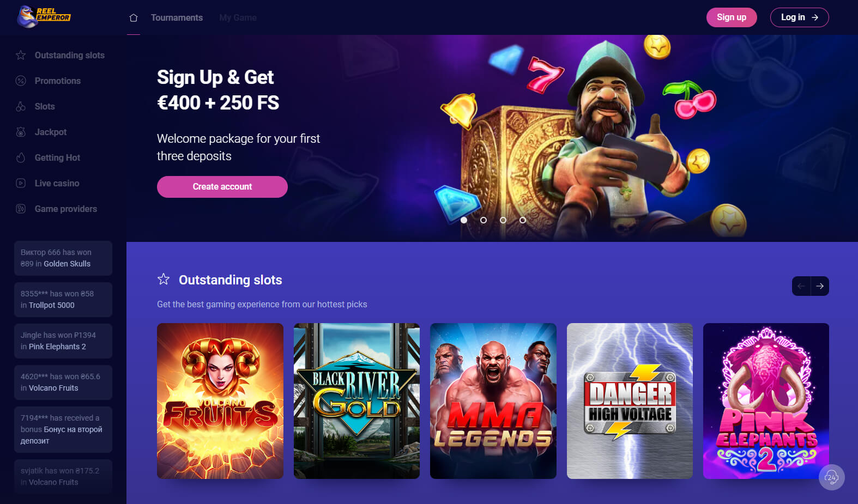Show next outstanding slots with right arrow
Image resolution: width=858 pixels, height=504 pixels.
[x=820, y=286]
